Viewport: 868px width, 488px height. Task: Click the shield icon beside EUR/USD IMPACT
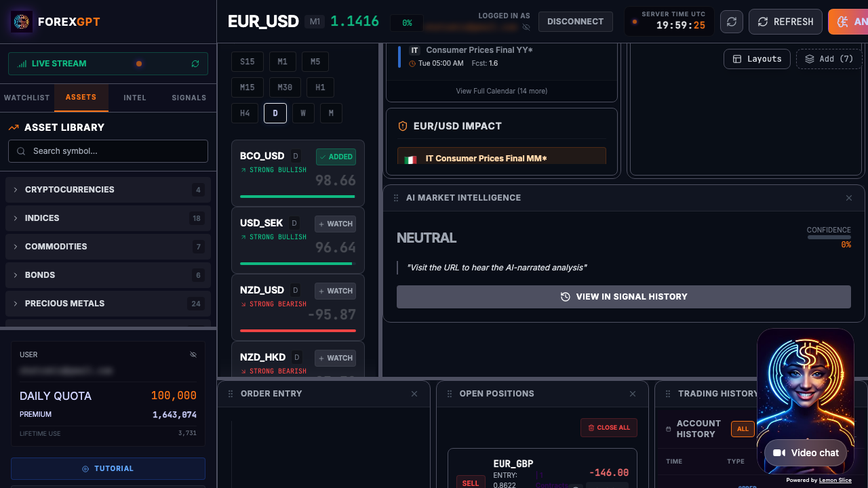(401, 126)
